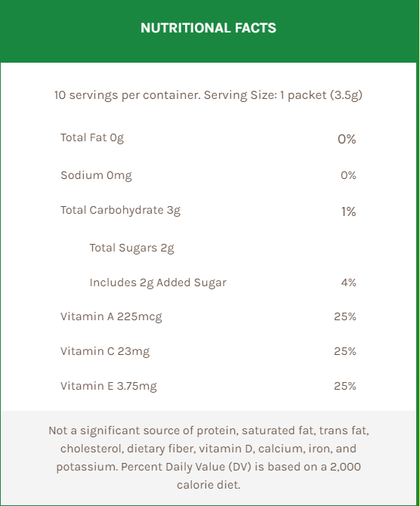The height and width of the screenshot is (506, 420).
Task: Select the servings per container line
Action: (x=208, y=95)
